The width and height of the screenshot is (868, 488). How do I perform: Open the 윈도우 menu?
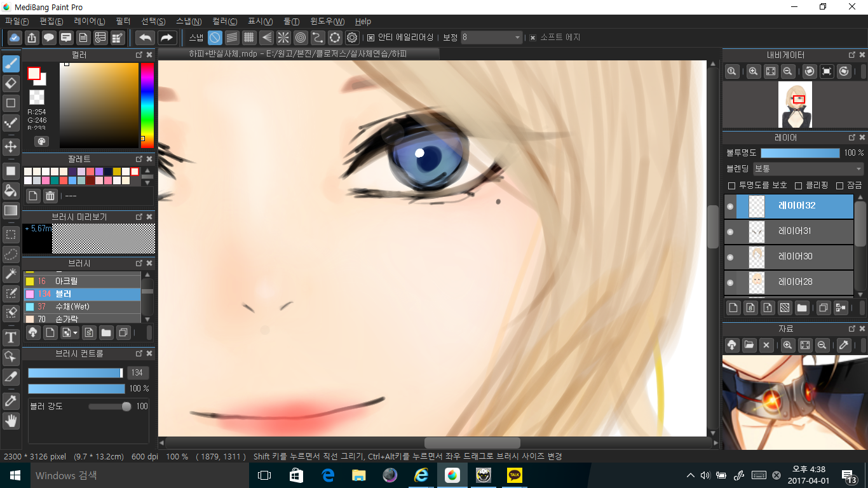pos(328,22)
